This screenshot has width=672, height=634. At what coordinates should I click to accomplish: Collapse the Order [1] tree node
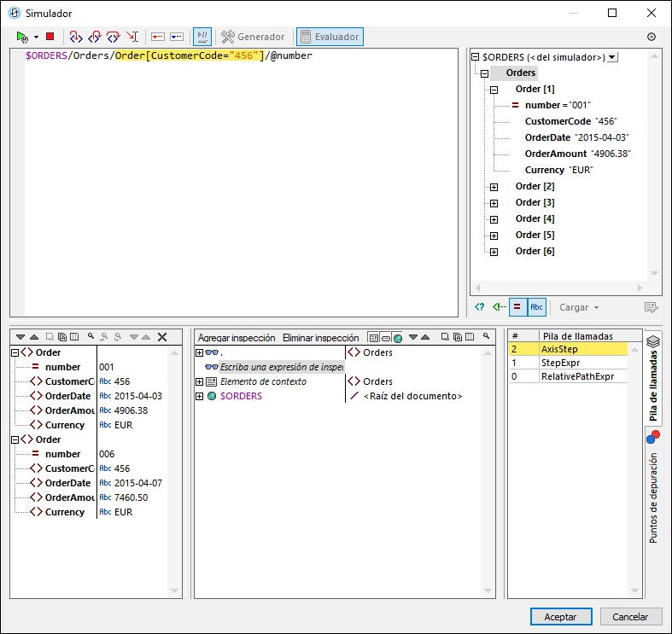(494, 90)
